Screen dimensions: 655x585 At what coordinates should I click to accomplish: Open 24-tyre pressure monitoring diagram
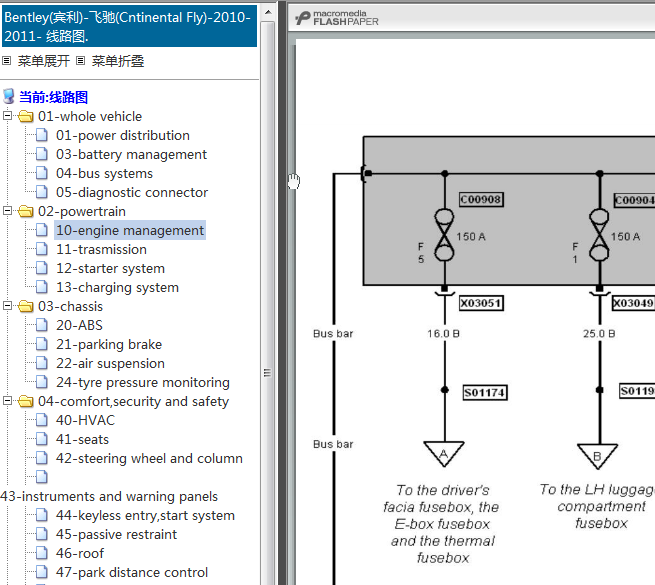point(143,382)
